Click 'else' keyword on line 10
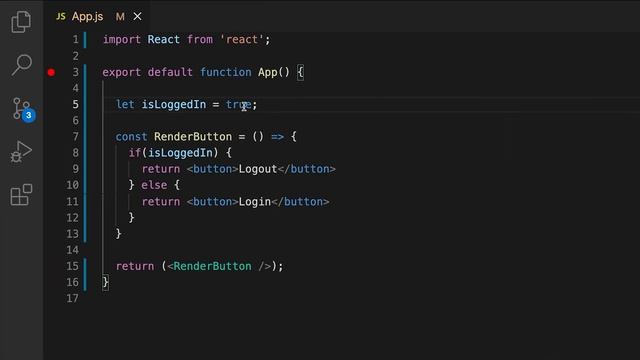Screen dimensions: 640x360 click(x=154, y=185)
